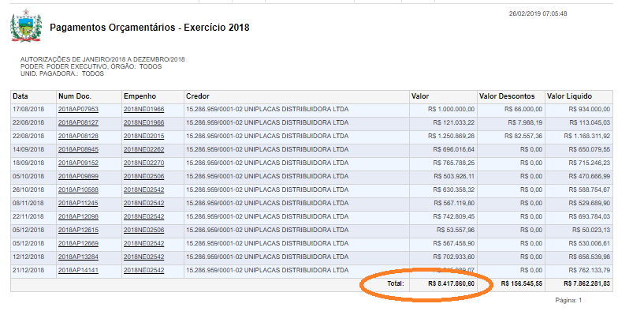
Task: Click the value R$ 696.016,64
Action: pyautogui.click(x=454, y=149)
